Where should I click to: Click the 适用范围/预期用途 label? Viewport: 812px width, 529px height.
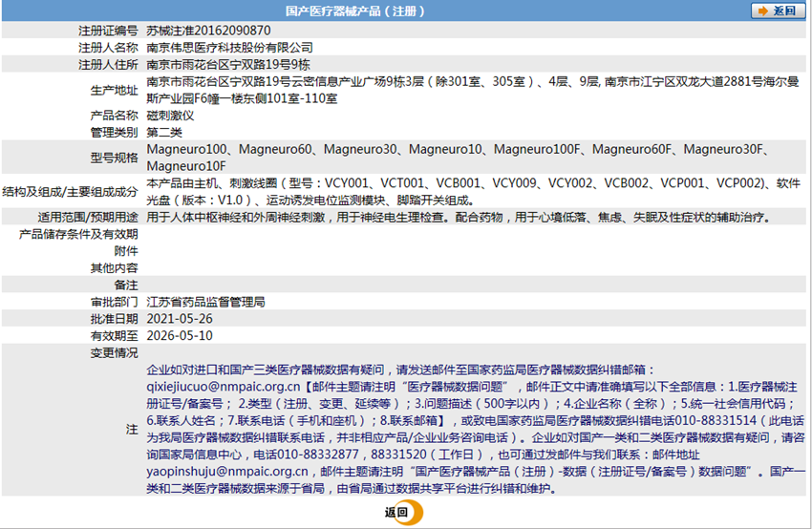coord(88,217)
